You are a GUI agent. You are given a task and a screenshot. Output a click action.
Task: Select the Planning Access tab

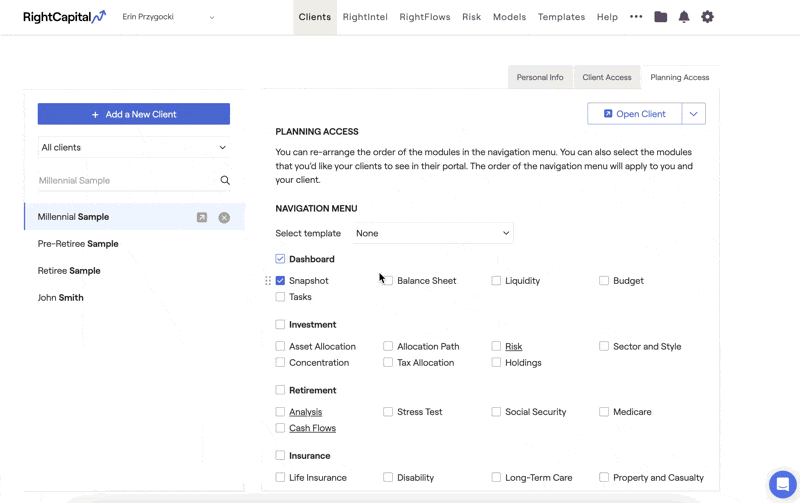point(680,78)
